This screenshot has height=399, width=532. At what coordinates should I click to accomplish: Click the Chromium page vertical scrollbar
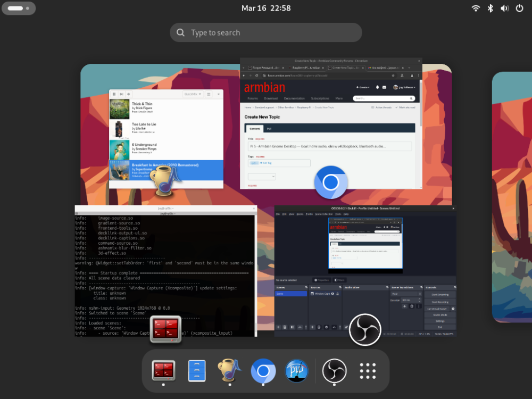[421, 103]
